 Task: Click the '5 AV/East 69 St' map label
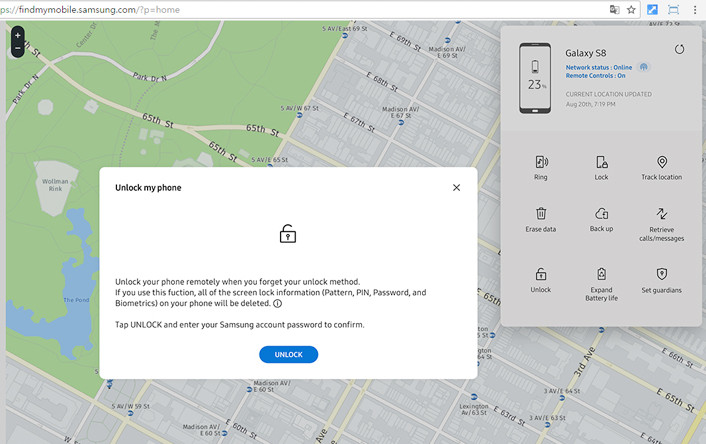tap(344, 28)
